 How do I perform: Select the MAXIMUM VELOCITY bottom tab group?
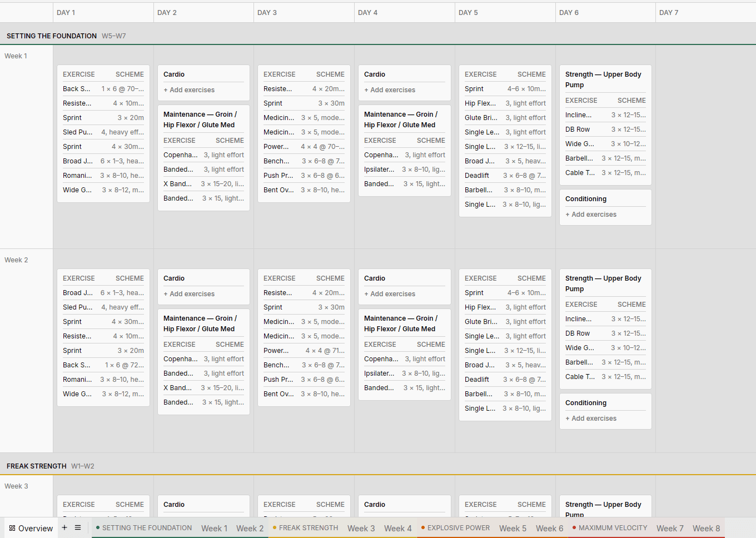coord(610,528)
